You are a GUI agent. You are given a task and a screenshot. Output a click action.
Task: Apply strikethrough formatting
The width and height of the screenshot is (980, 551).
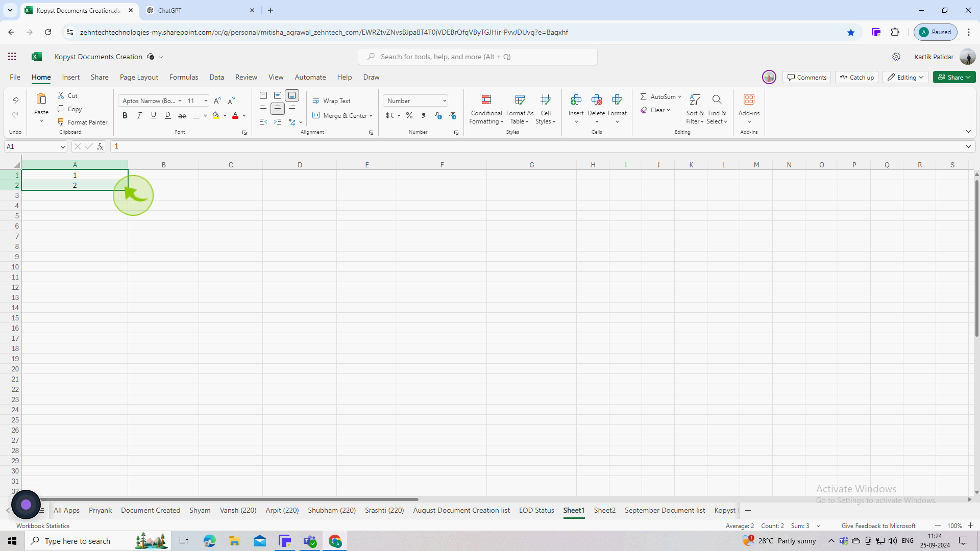point(182,115)
